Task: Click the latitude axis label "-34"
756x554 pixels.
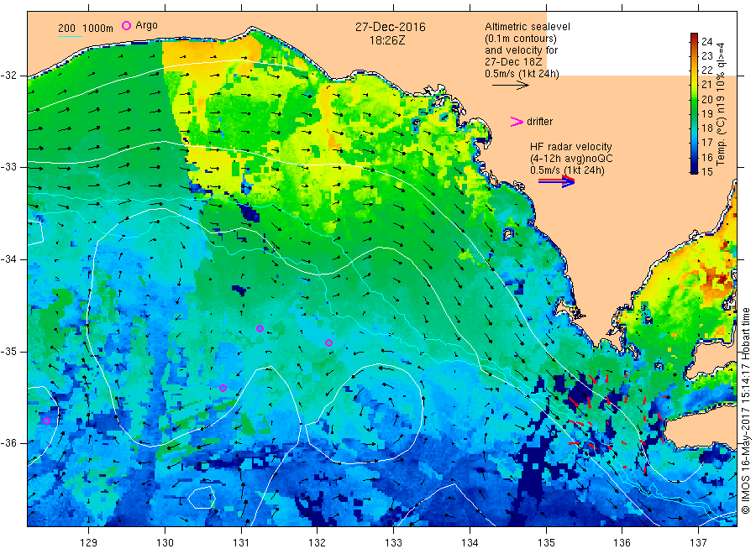Action: point(8,259)
